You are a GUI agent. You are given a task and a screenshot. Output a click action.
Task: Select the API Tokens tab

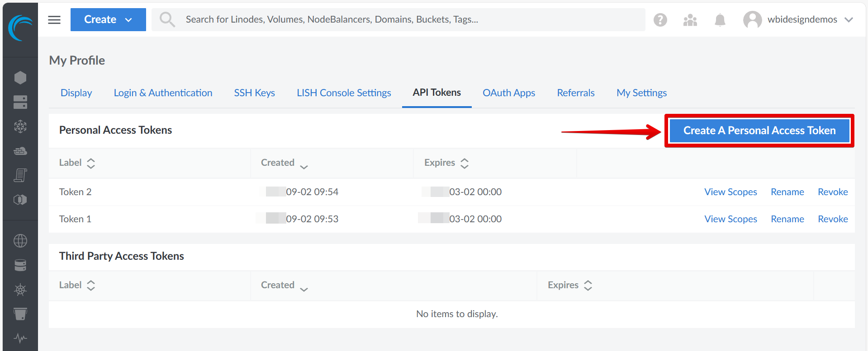tap(437, 93)
